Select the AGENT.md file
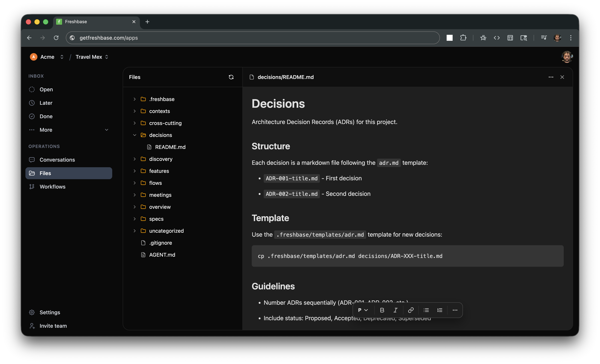This screenshot has width=600, height=364. [162, 255]
